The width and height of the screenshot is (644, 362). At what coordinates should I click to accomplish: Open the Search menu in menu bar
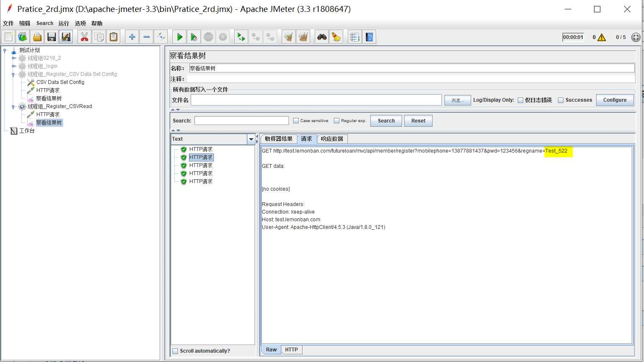point(44,23)
